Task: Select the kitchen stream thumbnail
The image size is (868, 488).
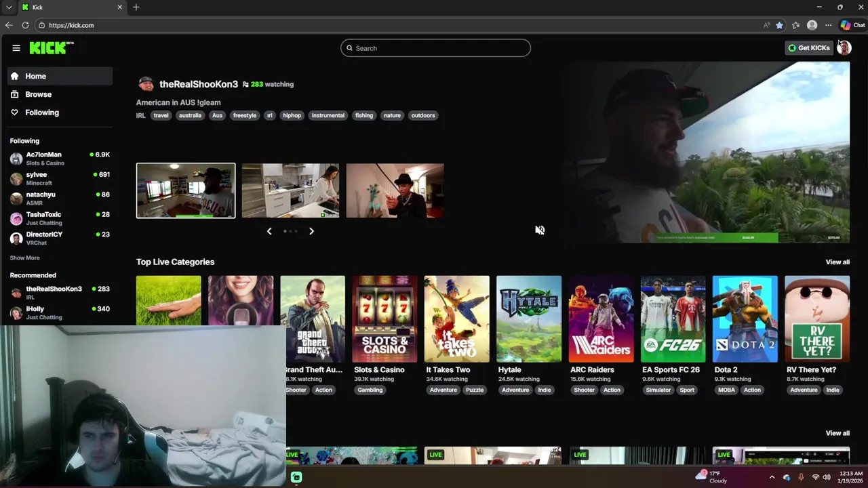Action: (x=290, y=190)
